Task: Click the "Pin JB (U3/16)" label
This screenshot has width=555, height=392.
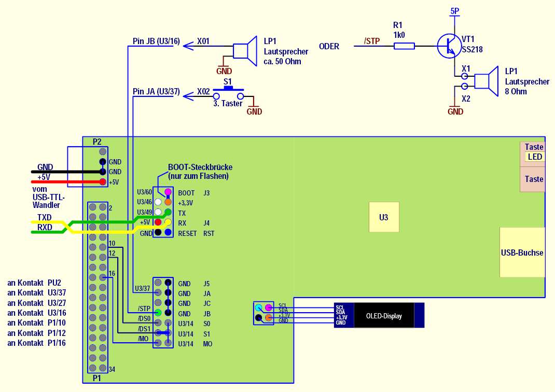Action: pyautogui.click(x=156, y=41)
